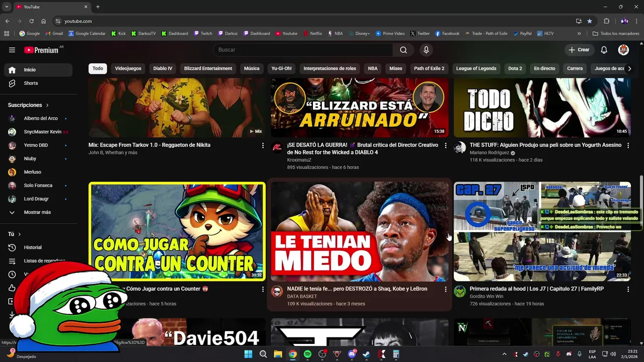The height and width of the screenshot is (362, 644).
Task: Play the CÓMO JUGAR CONTRA UN COUNTER thumbnail
Action: point(177,231)
